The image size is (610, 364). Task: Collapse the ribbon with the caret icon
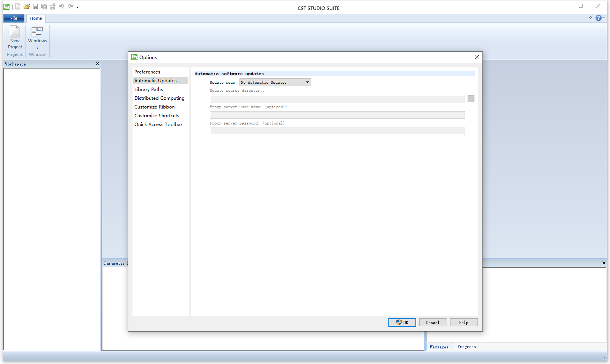[590, 18]
